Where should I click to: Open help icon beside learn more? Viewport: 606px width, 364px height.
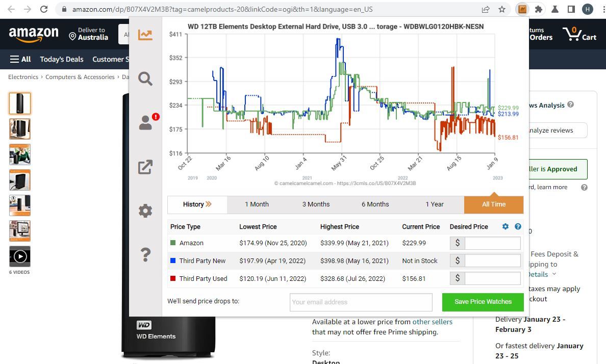(x=584, y=188)
